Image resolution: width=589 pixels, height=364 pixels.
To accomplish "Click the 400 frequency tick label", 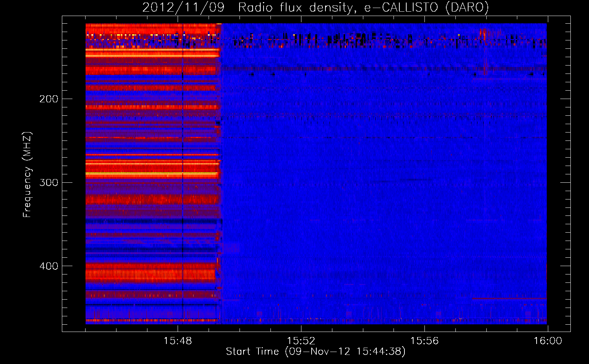I will (x=49, y=266).
